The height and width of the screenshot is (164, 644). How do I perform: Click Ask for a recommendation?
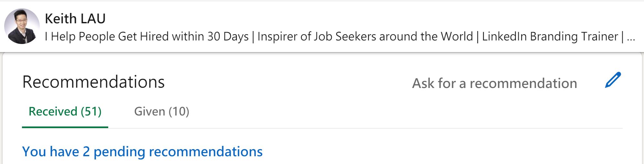pyautogui.click(x=494, y=83)
